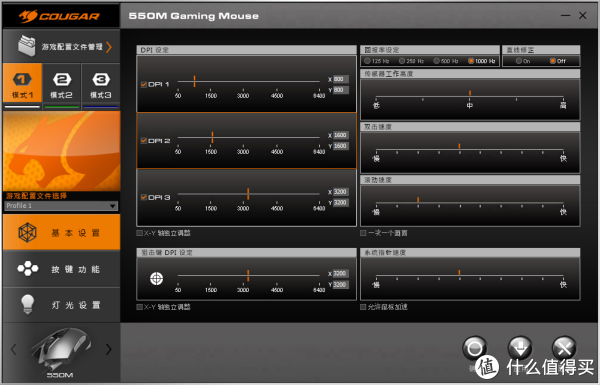Click the hexagon dots key icon

point(28,269)
